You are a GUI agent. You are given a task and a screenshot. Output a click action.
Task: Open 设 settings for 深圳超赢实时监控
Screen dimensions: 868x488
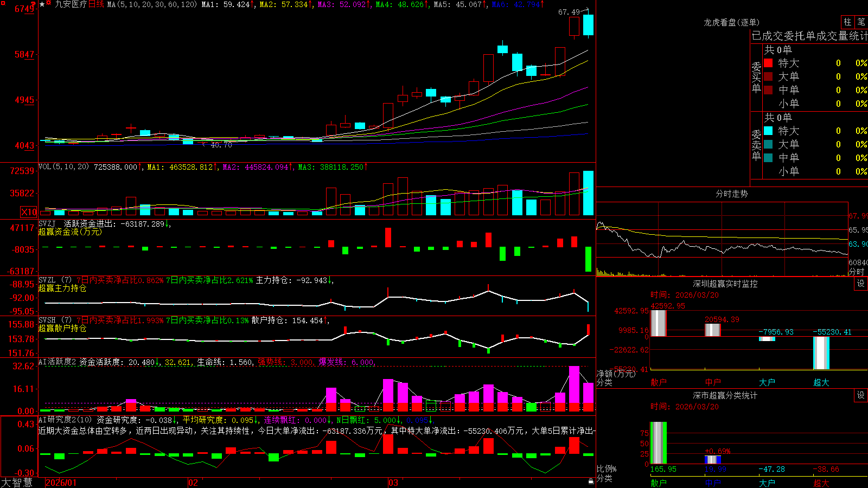861,284
